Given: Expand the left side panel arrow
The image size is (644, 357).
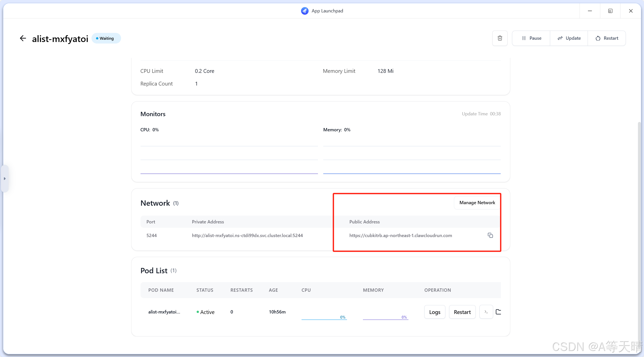Looking at the screenshot, I should pyautogui.click(x=5, y=179).
